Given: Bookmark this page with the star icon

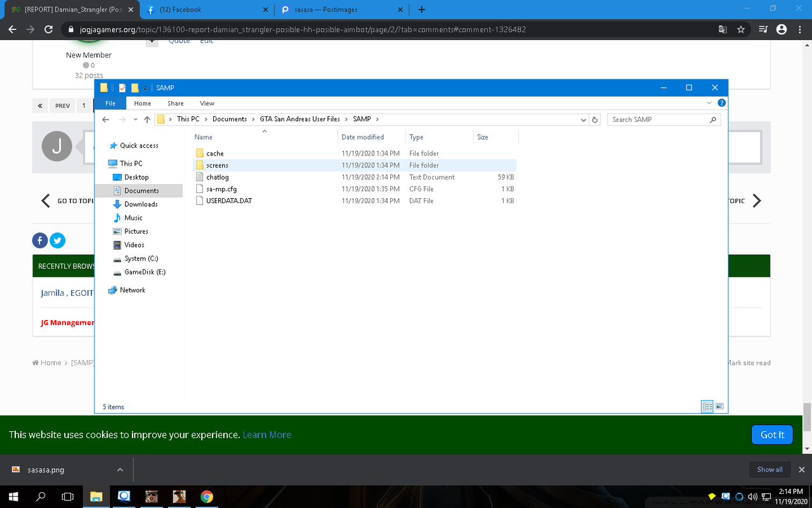Looking at the screenshot, I should click(741, 29).
